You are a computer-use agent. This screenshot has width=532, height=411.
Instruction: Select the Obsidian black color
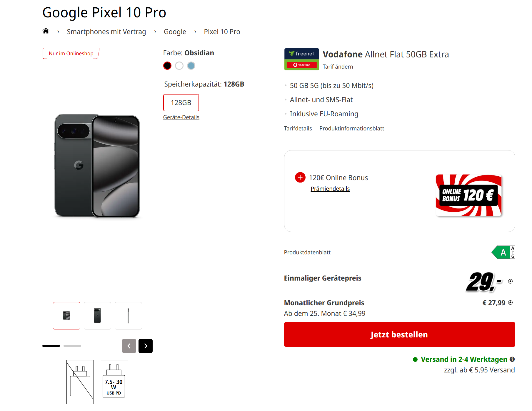[167, 66]
